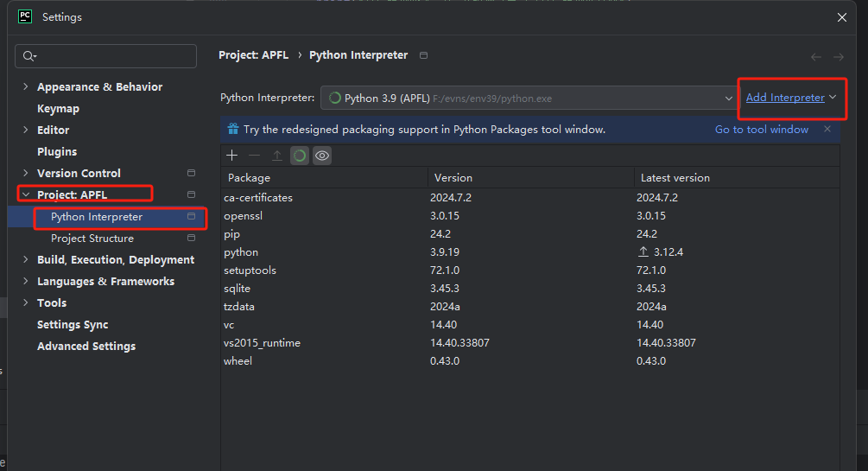Select the pip package row
This screenshot has height=471, width=868.
coord(530,234)
